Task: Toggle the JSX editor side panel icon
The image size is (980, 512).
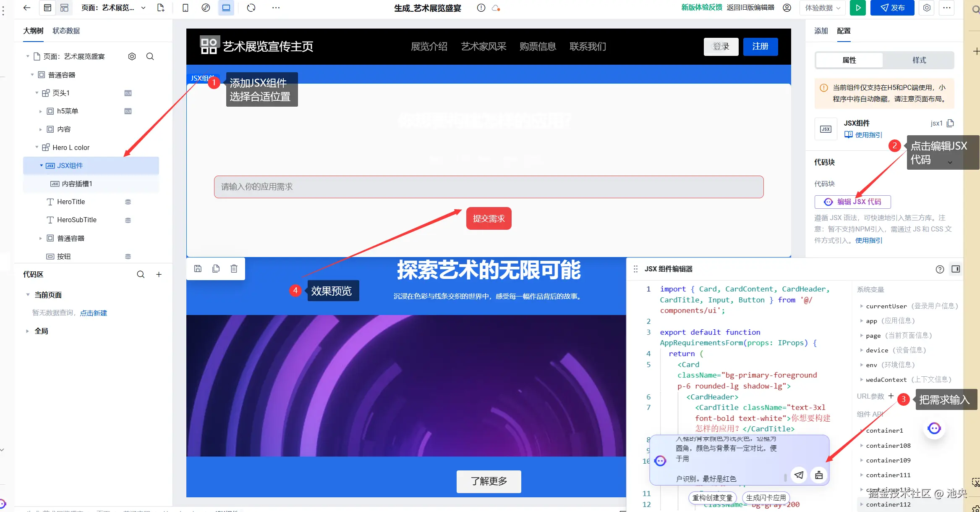Action: click(956, 269)
